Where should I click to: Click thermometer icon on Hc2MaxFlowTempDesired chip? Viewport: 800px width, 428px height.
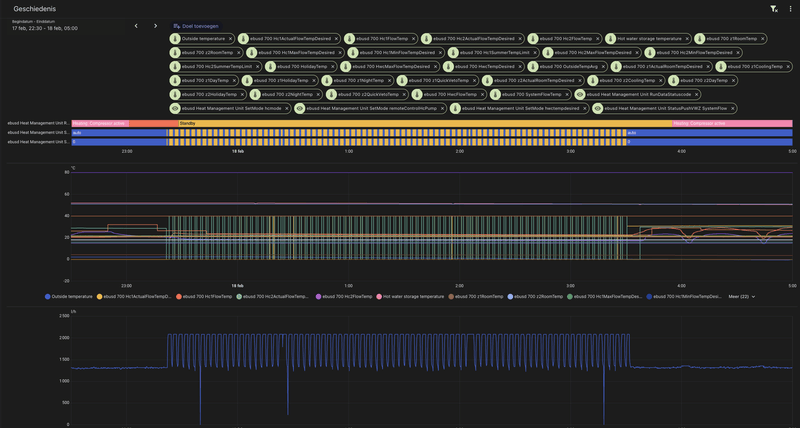tap(548, 53)
